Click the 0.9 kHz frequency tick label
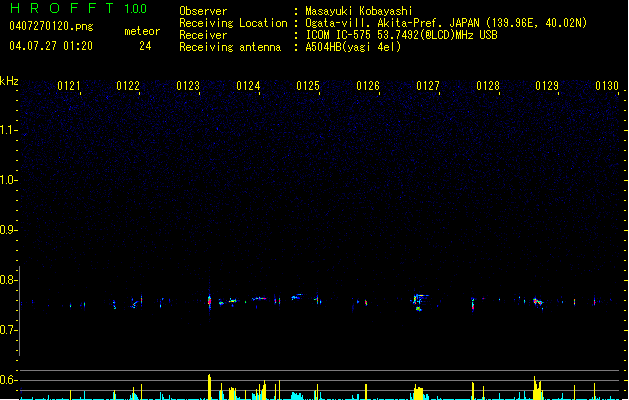The height and width of the screenshot is (400, 629). (8, 230)
